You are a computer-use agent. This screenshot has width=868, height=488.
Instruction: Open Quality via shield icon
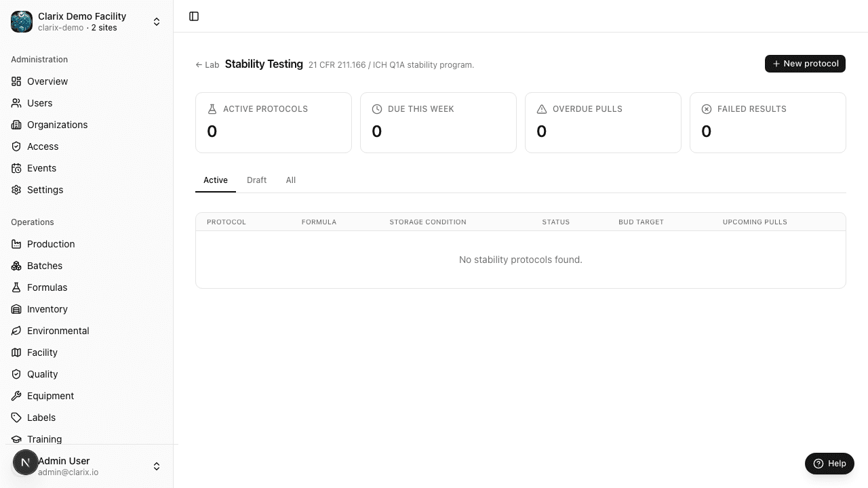16,374
